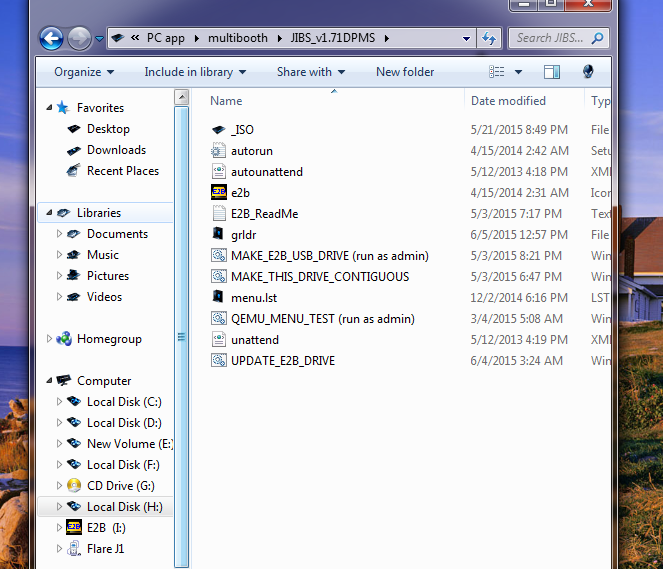Open the Share with menu

pyautogui.click(x=311, y=72)
